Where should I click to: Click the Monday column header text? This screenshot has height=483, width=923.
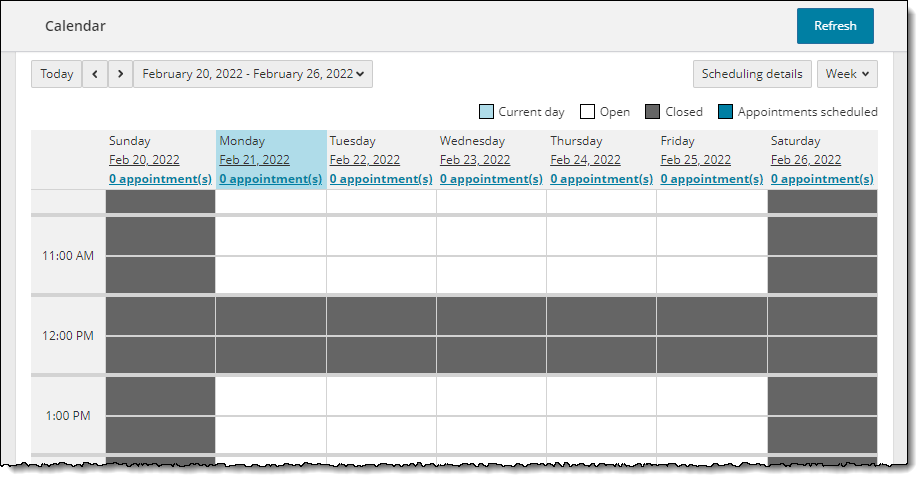click(242, 141)
